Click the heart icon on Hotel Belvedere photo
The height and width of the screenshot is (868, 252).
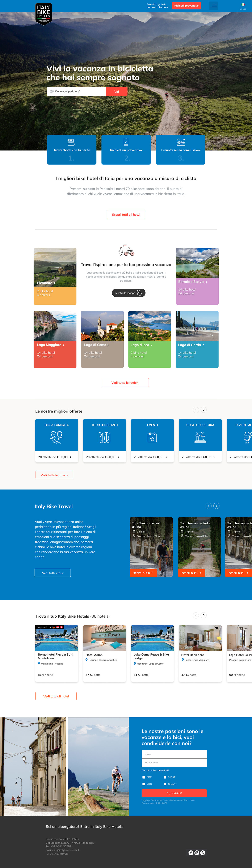pos(217,628)
